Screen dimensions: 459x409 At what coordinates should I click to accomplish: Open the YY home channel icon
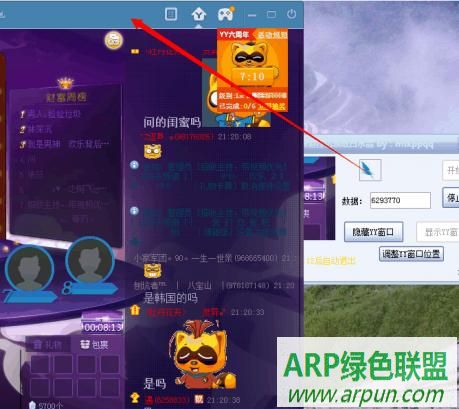199,14
